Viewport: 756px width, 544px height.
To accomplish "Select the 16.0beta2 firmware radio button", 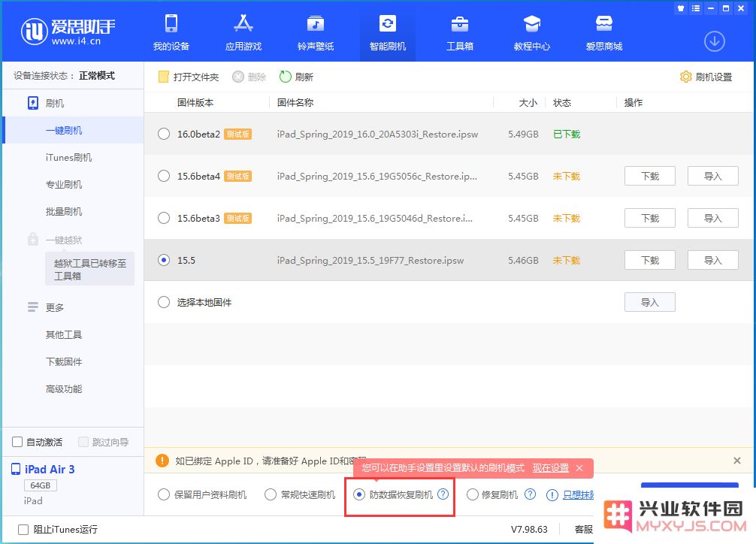I will (164, 134).
